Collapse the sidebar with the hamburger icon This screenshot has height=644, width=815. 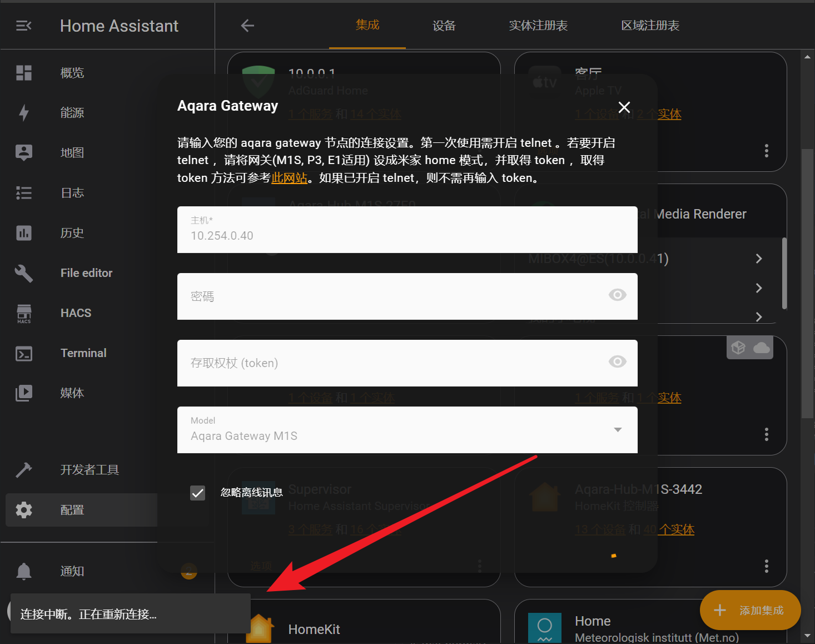[23, 26]
